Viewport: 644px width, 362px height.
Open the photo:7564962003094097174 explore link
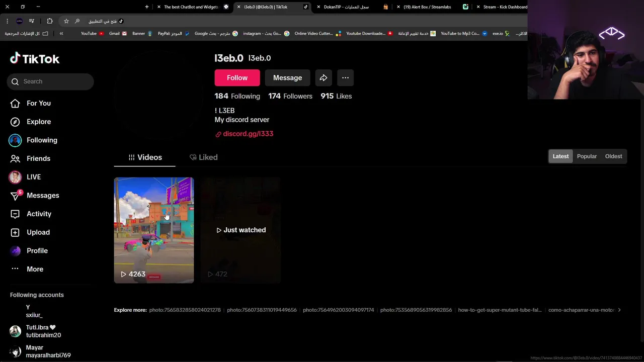[339, 310]
